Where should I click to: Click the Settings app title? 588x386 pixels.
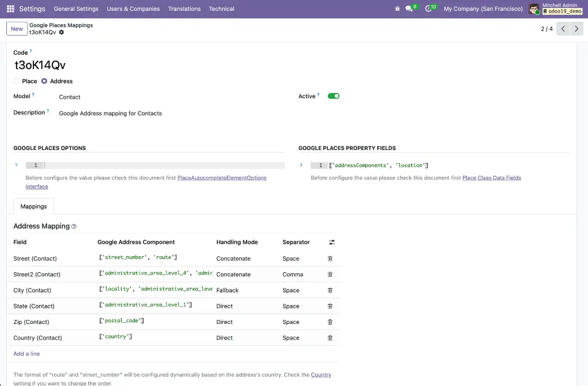tap(32, 9)
